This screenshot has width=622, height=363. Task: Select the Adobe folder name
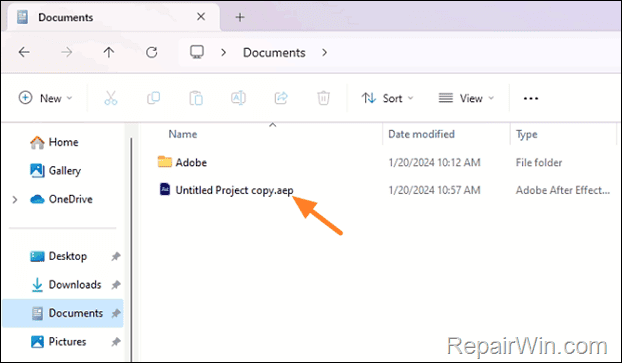[191, 162]
